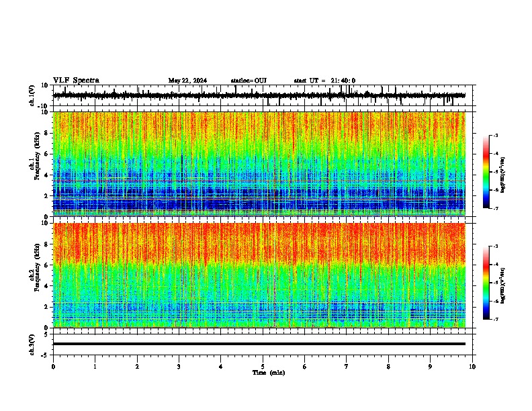Image resolution: width=532 pixels, height=411 pixels.
Task: Click the time axis tick label '5'
Action: point(263,367)
